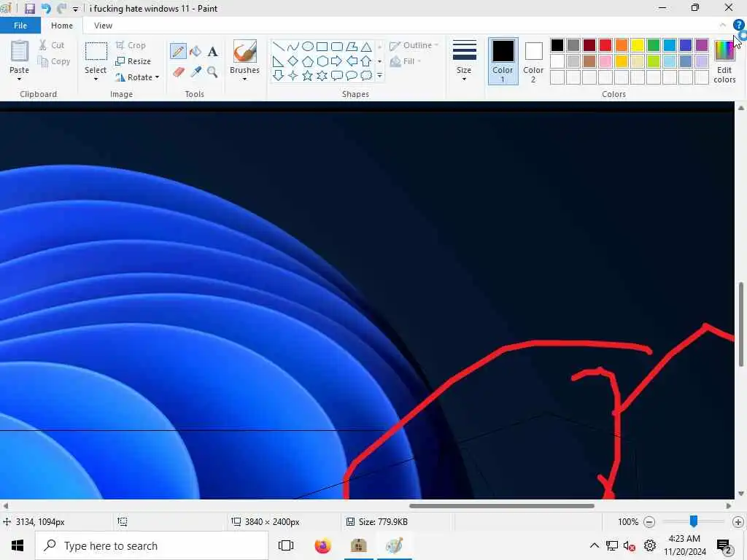Switch to the Home tab
Viewport: 747px width, 560px height.
(62, 26)
